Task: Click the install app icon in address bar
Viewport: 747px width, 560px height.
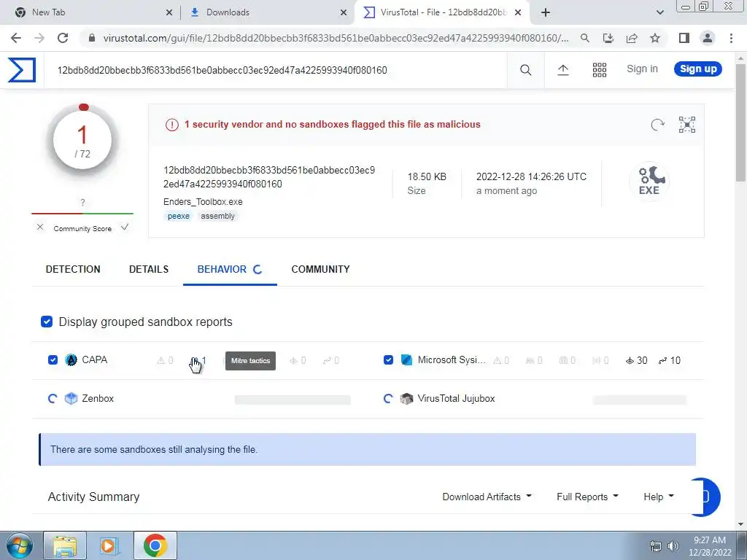Action: coord(608,38)
